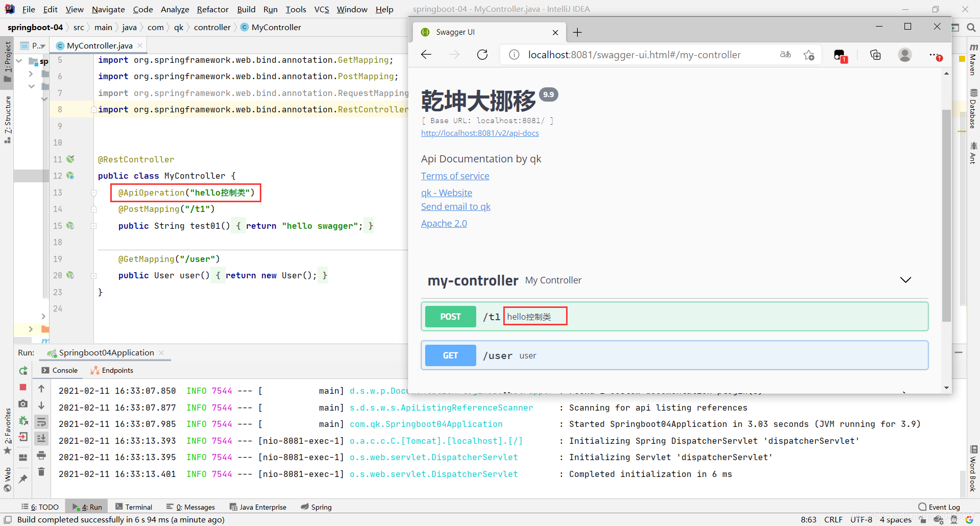Image resolution: width=980 pixels, height=526 pixels.
Task: Close the Swagger UI browser tab
Action: [x=555, y=32]
